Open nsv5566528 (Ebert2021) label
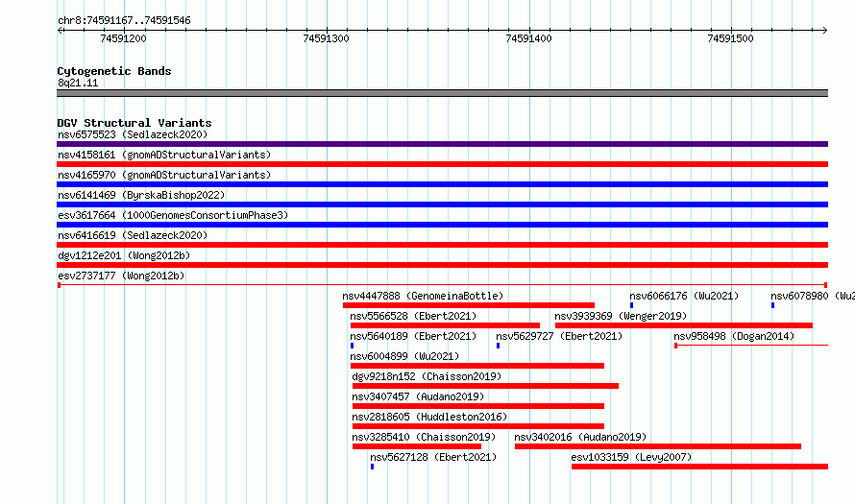The height and width of the screenshot is (504, 855). (x=413, y=316)
